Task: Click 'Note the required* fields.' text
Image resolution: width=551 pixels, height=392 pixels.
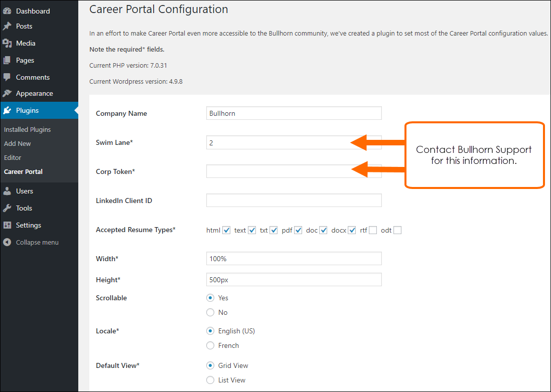Action: click(x=127, y=50)
